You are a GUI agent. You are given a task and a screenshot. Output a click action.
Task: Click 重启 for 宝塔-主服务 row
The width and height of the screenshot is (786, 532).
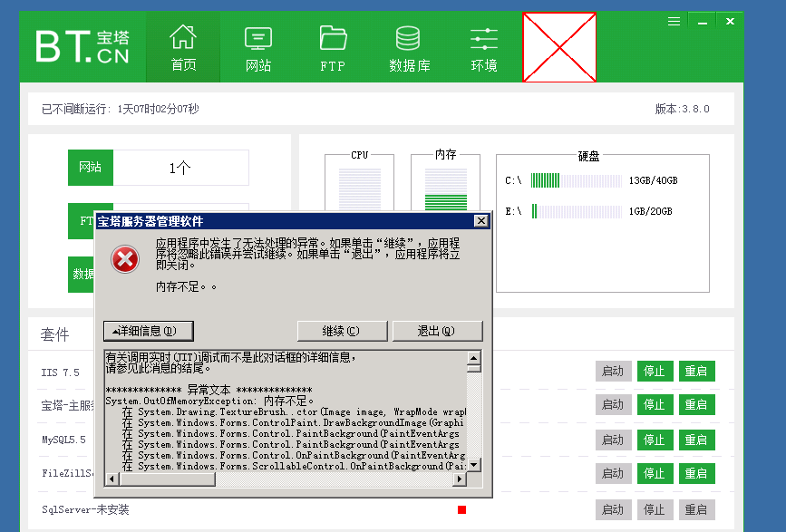(697, 405)
